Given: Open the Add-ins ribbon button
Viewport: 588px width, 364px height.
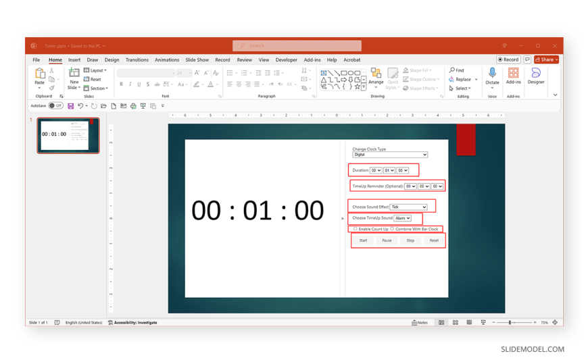Looking at the screenshot, I should [x=514, y=76].
